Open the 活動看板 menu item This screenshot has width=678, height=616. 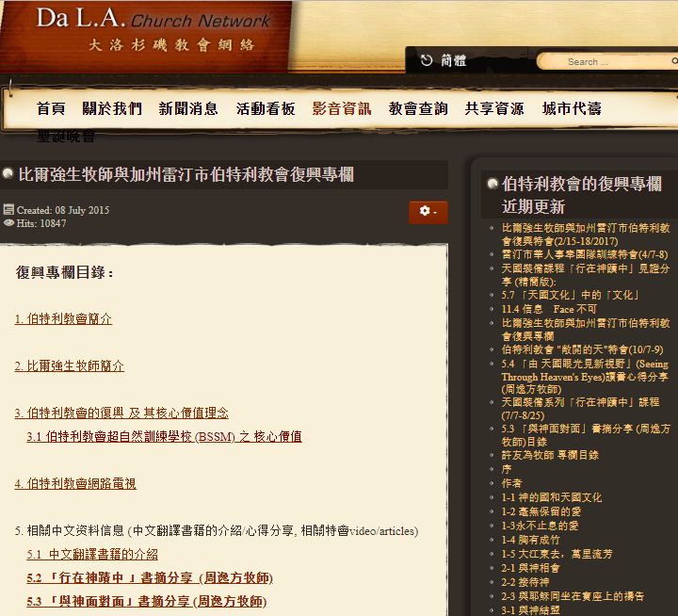click(266, 108)
